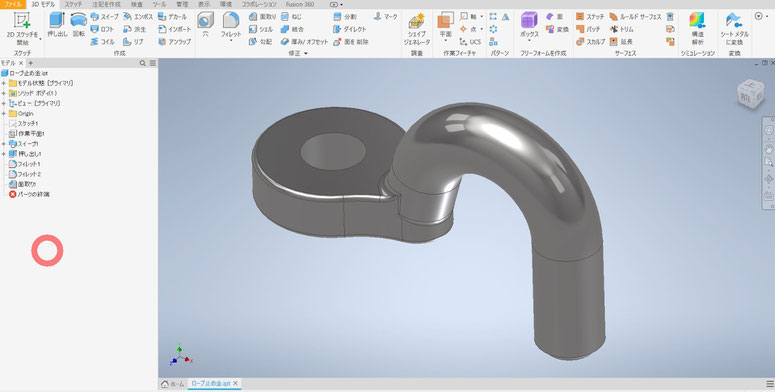Screen dimensions: 775x392
Task: Open the シェイプ ジェネレータ tool
Action: (417, 29)
